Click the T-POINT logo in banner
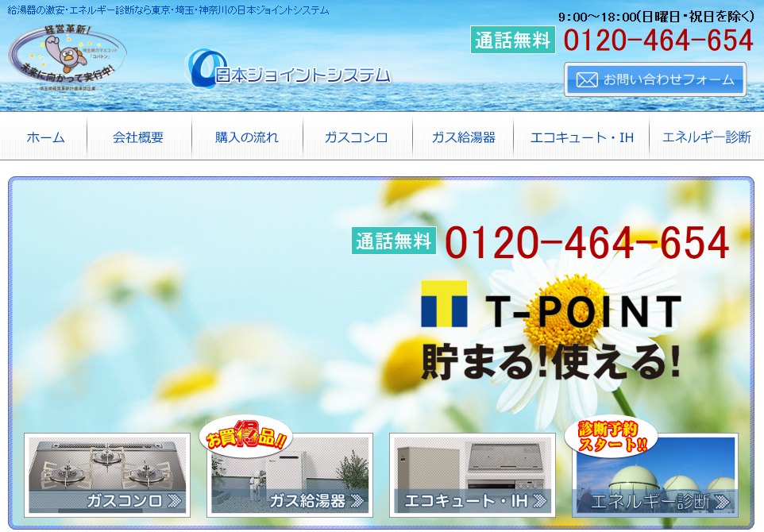 [550, 304]
